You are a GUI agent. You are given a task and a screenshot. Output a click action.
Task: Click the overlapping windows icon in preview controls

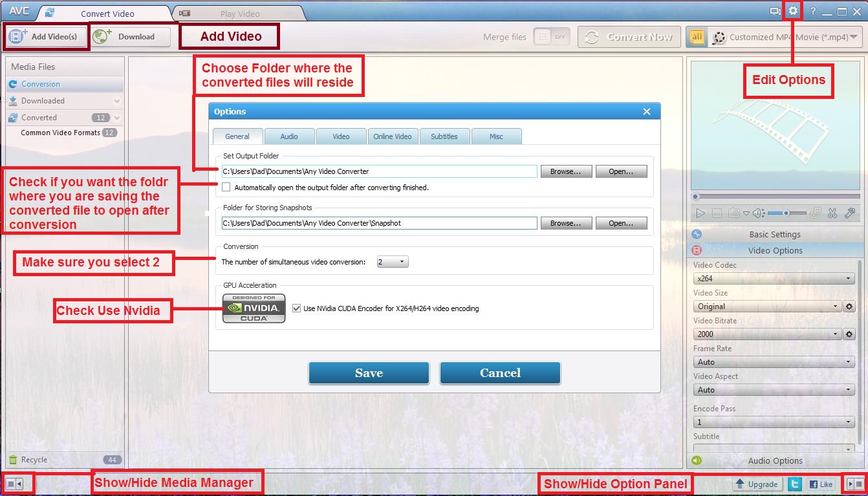coord(816,212)
